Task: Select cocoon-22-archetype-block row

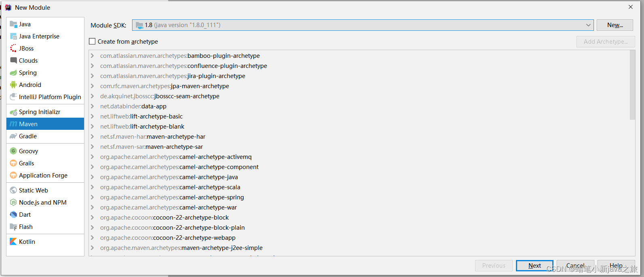Action: tap(359, 218)
